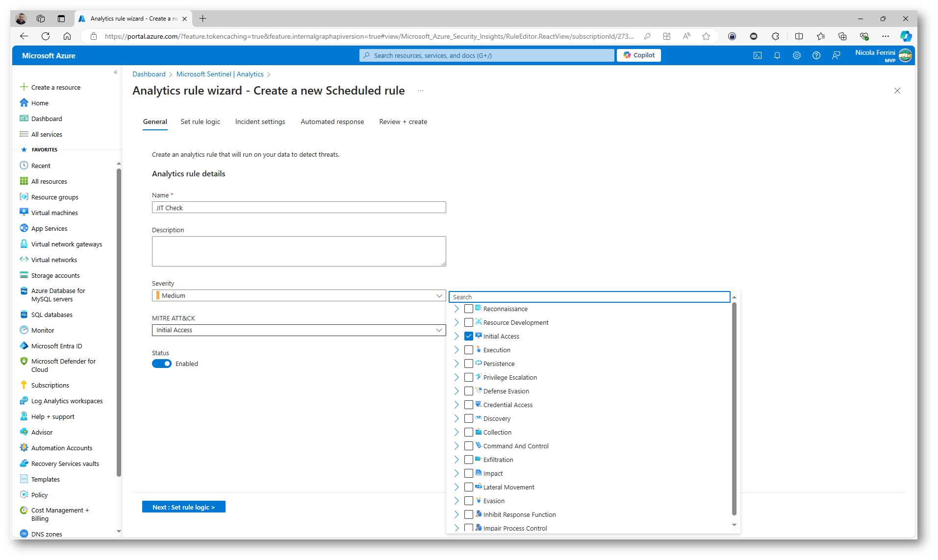Expand Reconnaissance techniques
938x560 pixels.
tap(456, 309)
